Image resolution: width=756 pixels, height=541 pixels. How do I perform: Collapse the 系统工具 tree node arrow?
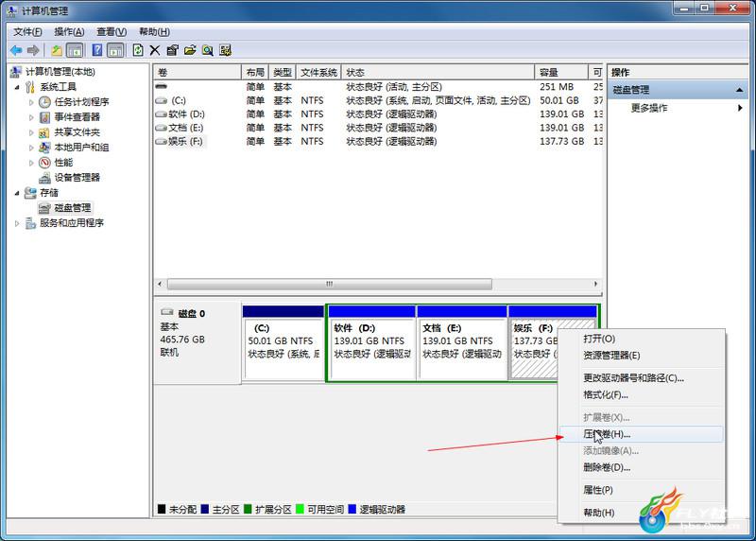17,87
